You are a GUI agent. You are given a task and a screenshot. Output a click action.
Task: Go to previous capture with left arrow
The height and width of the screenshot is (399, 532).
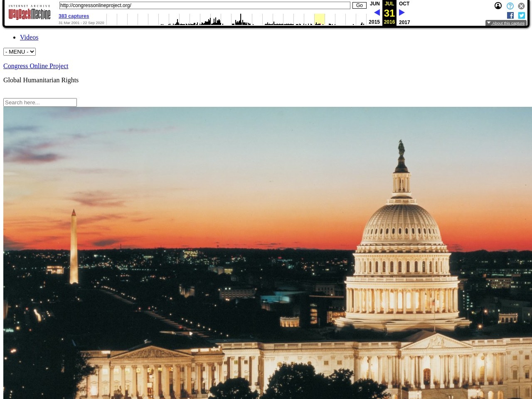377,13
